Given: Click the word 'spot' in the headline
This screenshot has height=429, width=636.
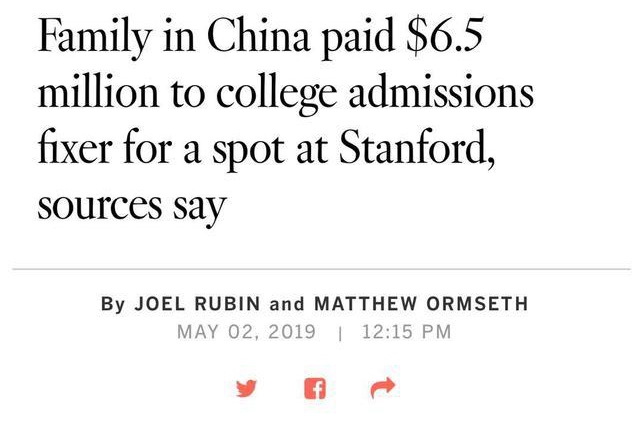Looking at the screenshot, I should tap(248, 150).
